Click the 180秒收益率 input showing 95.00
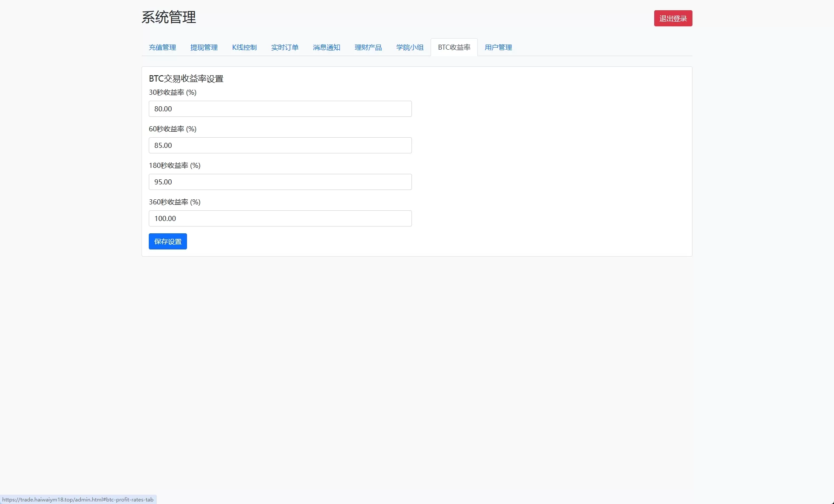This screenshot has width=834, height=504. point(280,182)
